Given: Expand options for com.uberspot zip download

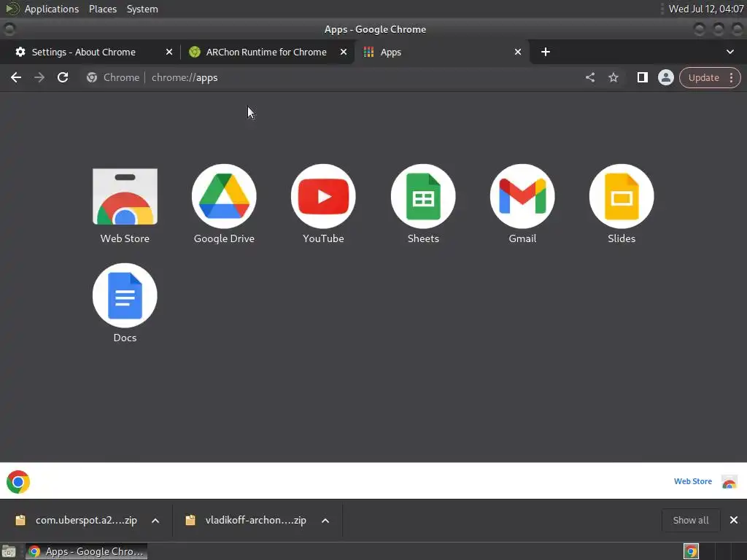Looking at the screenshot, I should click(155, 521).
